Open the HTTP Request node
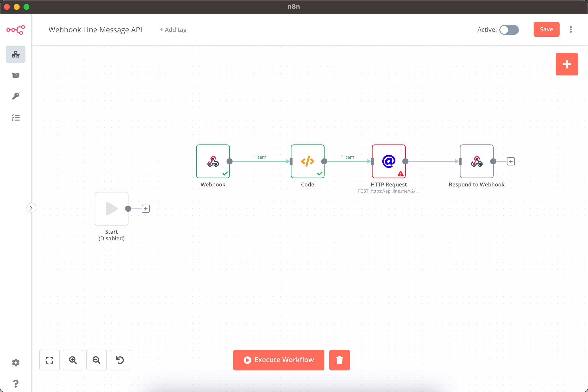Screen dimensions: 588x392 click(388, 161)
